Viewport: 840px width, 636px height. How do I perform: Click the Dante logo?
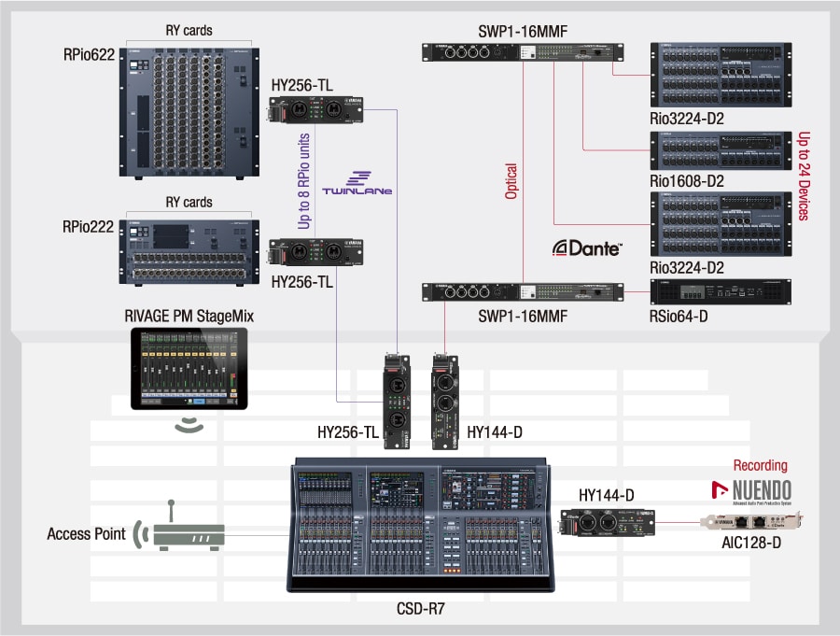click(587, 247)
